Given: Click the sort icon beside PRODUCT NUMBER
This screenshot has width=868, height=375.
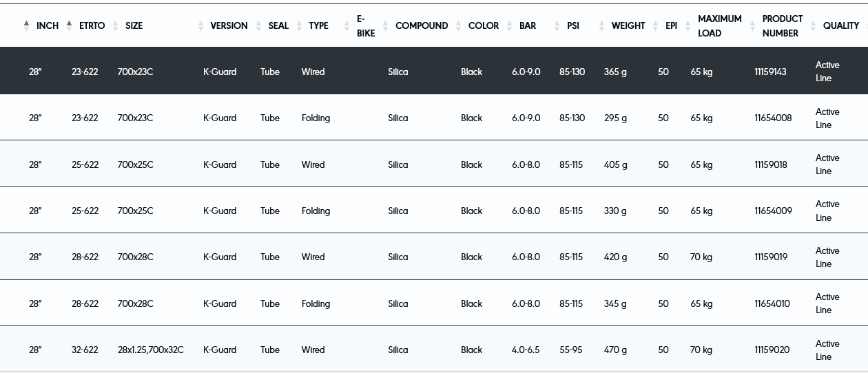Looking at the screenshot, I should tap(752, 25).
